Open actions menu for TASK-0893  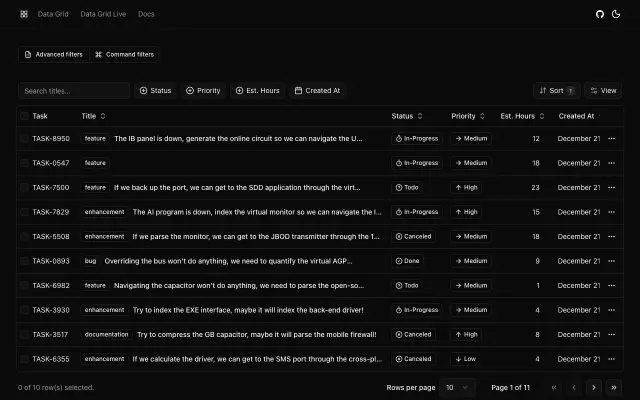coord(611,261)
